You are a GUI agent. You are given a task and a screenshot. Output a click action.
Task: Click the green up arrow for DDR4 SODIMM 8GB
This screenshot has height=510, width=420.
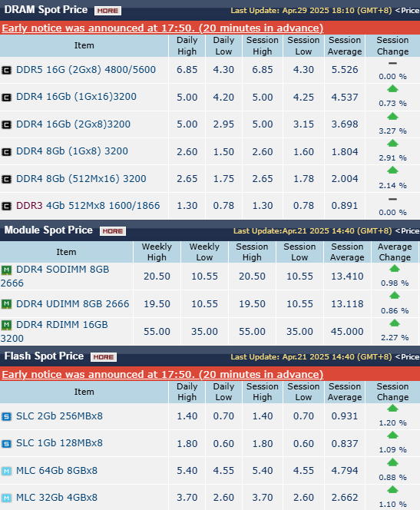point(395,268)
